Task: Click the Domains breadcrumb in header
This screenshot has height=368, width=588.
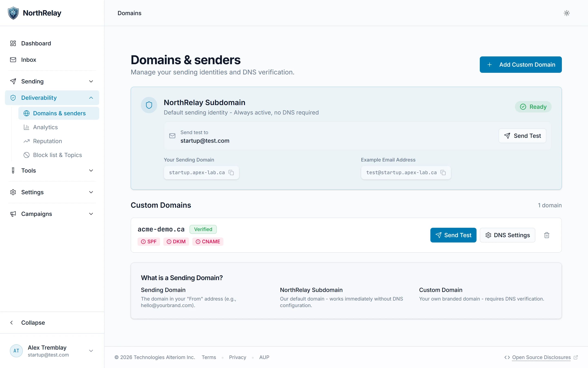Action: click(x=129, y=13)
